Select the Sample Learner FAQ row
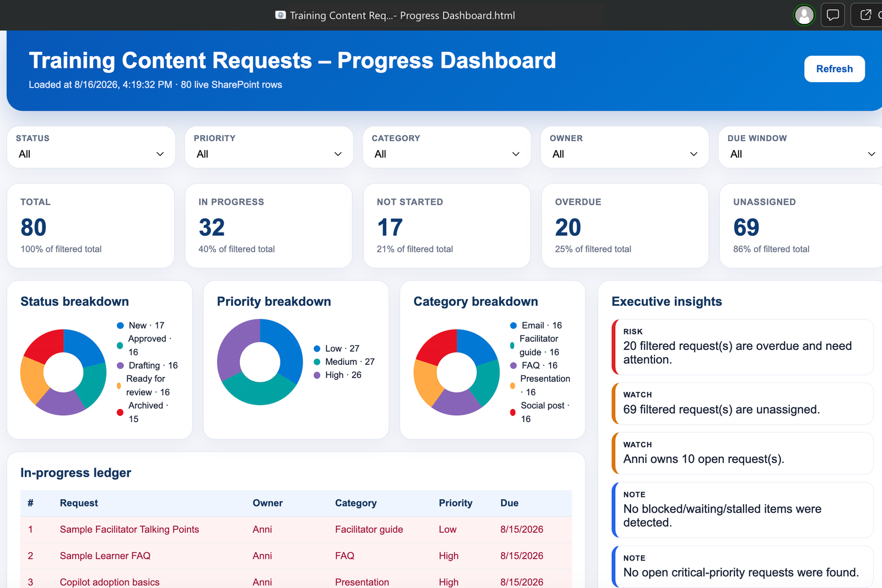 296,556
